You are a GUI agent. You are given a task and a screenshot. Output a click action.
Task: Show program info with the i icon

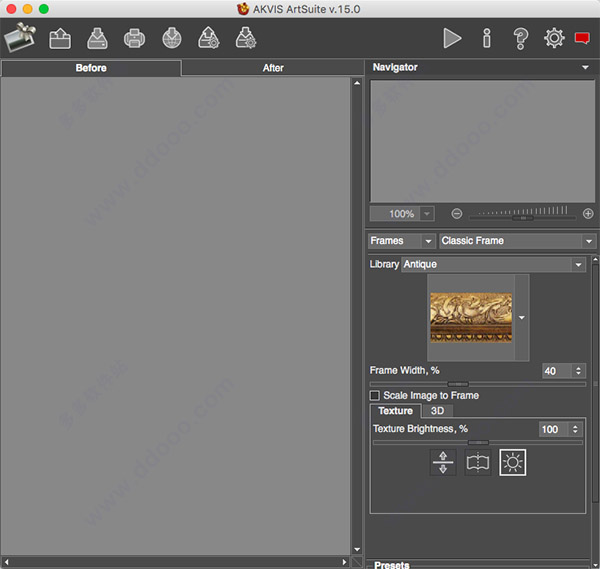point(486,38)
